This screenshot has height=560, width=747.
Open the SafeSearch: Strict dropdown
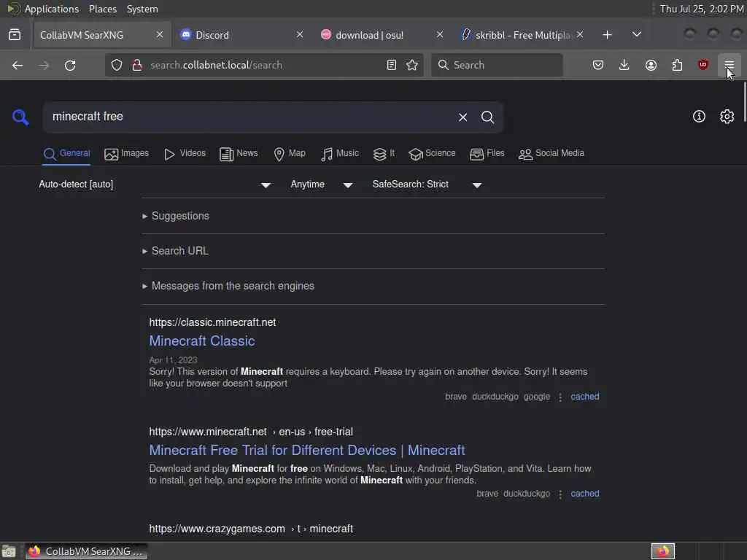click(427, 184)
